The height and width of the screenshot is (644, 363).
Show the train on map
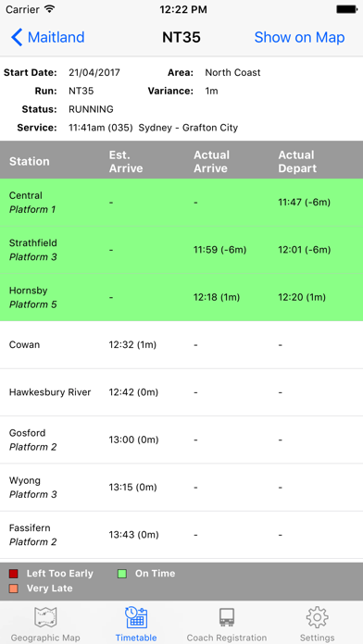tap(299, 37)
